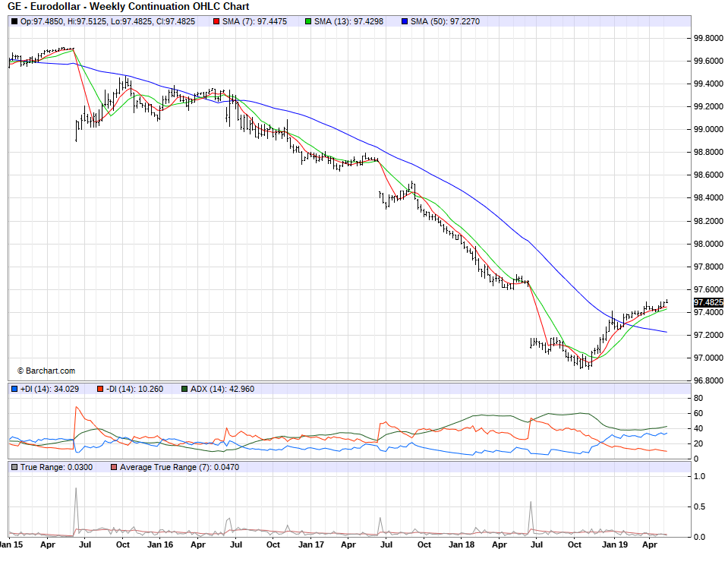Click the 97.4825 current price tag
Screen dimensions: 728x568
click(x=708, y=302)
